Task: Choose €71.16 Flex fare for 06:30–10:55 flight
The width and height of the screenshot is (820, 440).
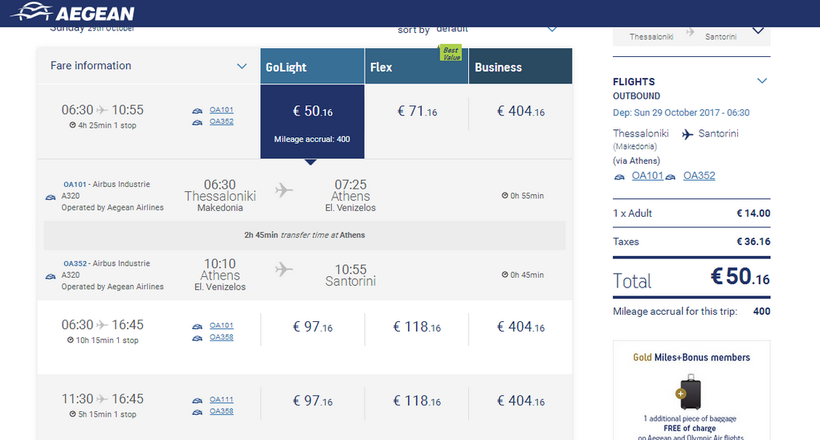Action: click(416, 112)
